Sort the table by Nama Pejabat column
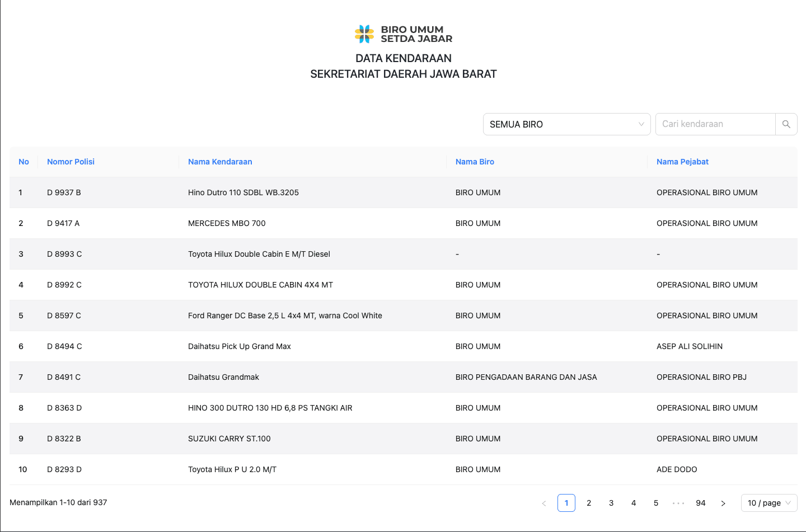This screenshot has width=806, height=532. pos(682,162)
